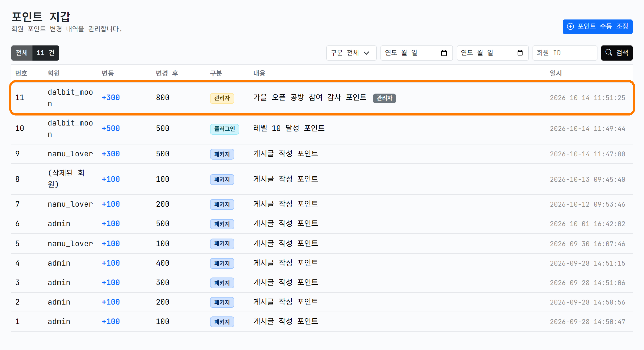Click admin in row 6
Image resolution: width=644 pixels, height=350 pixels.
(x=59, y=224)
